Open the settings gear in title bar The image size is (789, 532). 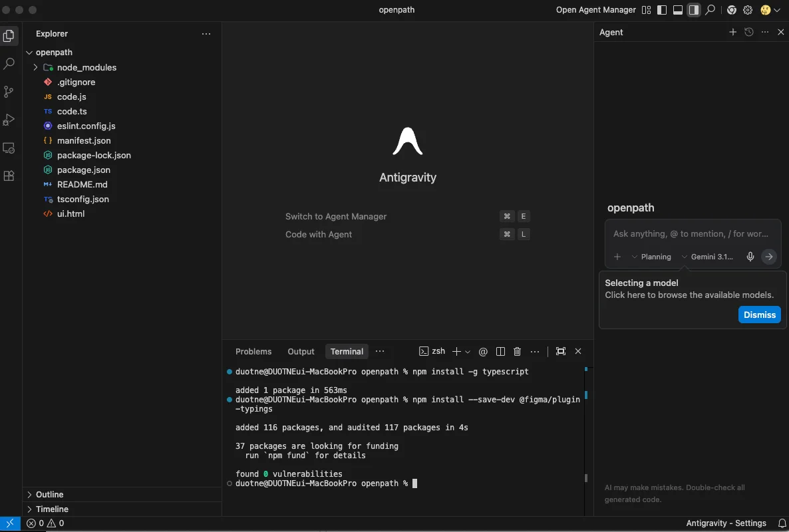pyautogui.click(x=748, y=10)
